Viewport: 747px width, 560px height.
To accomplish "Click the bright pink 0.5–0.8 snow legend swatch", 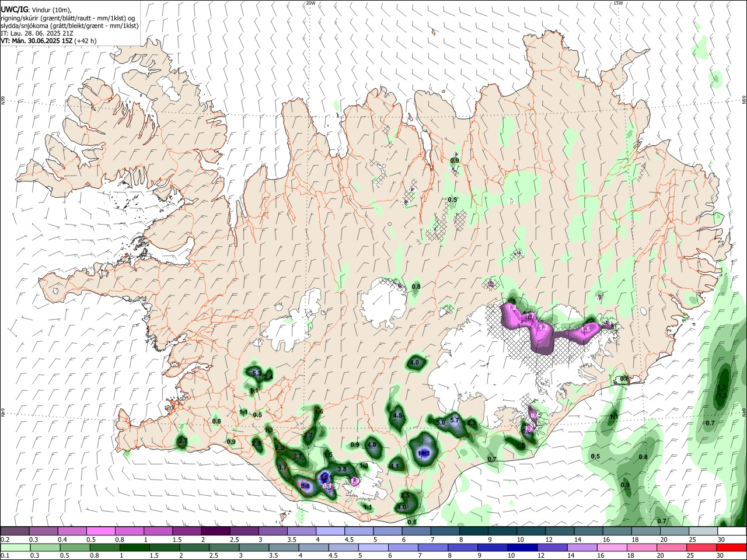I will coord(100,531).
